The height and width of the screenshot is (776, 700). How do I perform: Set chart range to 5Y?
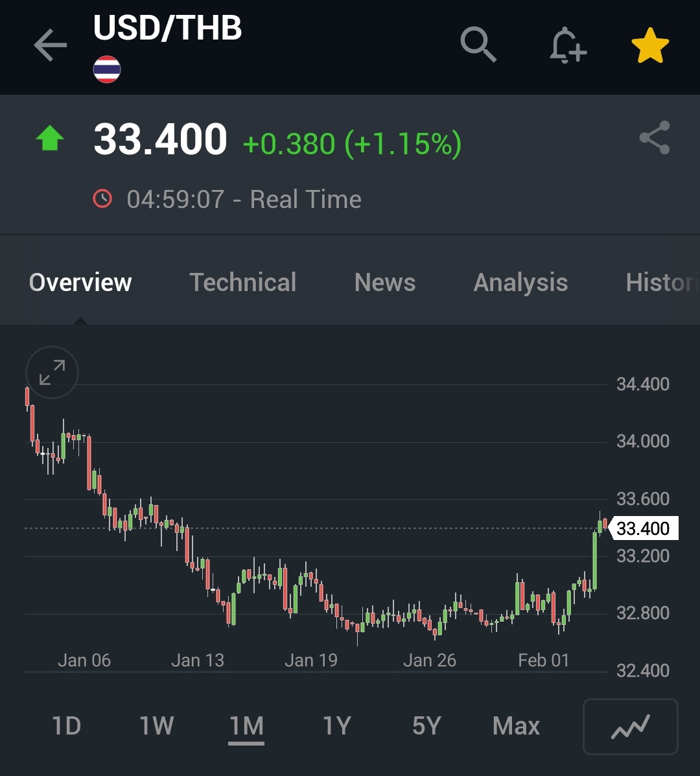coord(426,726)
